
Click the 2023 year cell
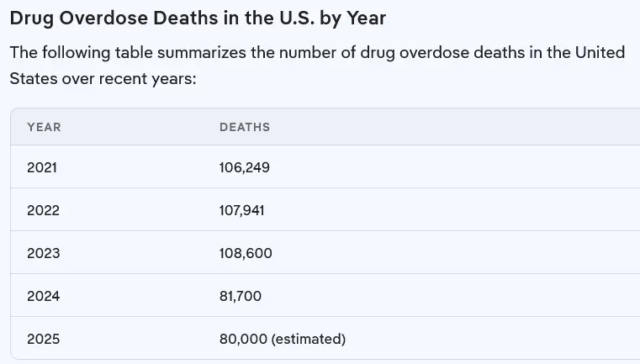pos(44,253)
